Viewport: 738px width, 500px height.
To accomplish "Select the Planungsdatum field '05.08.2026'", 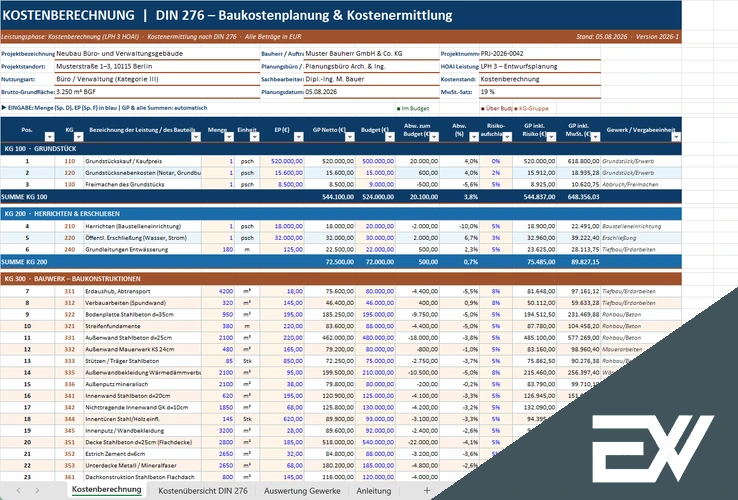I will pyautogui.click(x=371, y=92).
